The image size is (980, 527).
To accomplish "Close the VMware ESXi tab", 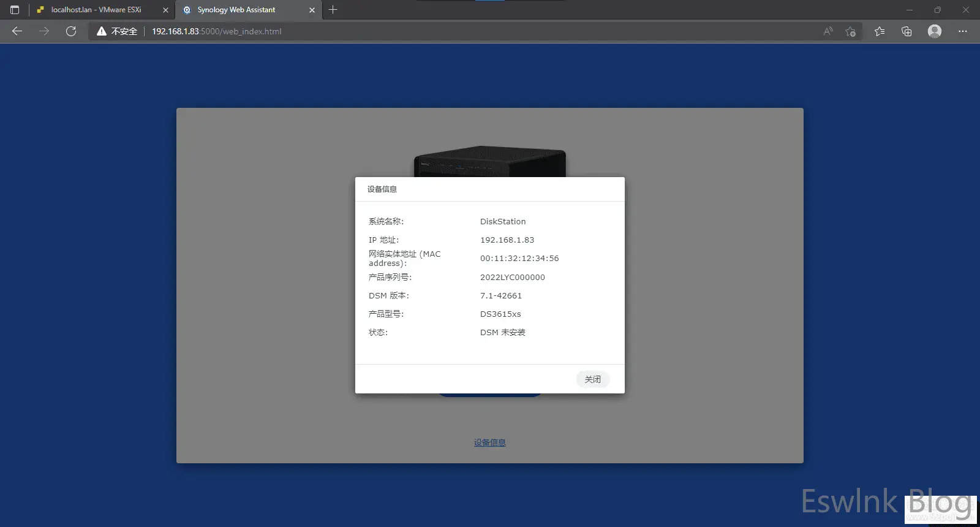I will coord(165,10).
